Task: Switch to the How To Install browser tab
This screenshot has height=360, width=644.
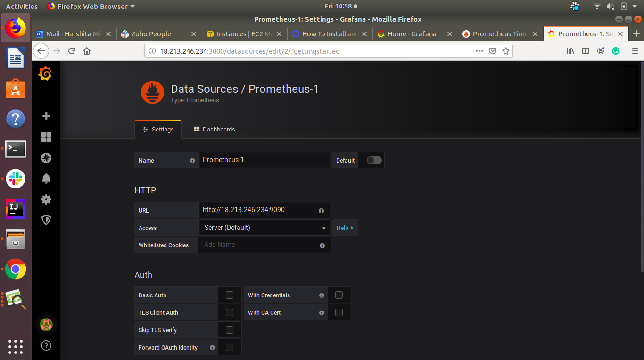Action: [330, 34]
